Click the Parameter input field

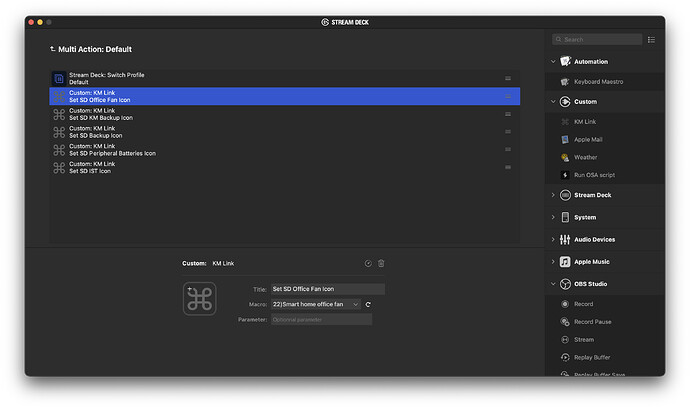click(321, 320)
